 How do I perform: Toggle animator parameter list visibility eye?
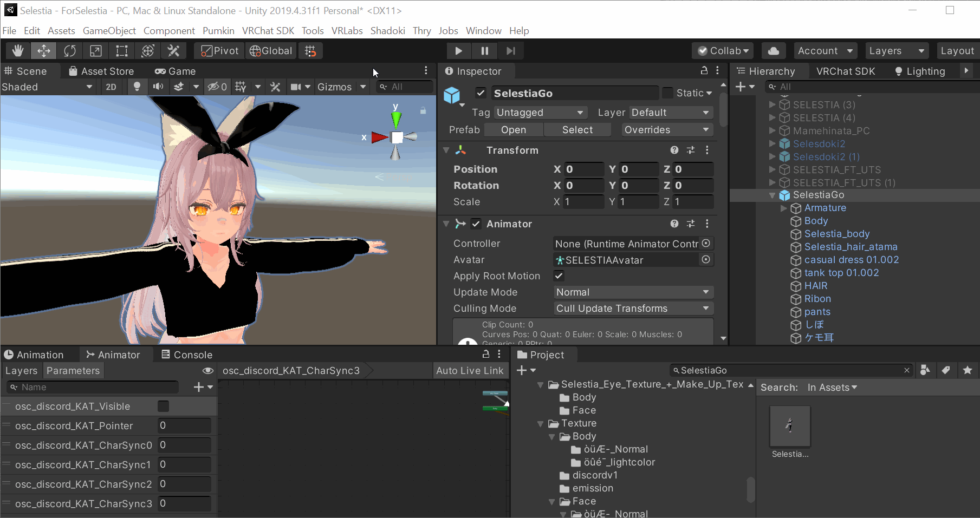click(x=207, y=371)
